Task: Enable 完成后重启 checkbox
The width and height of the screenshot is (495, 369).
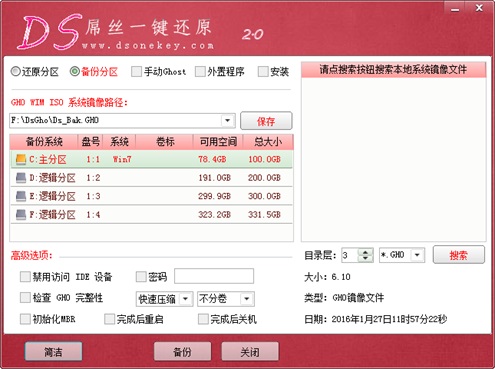Action: click(x=109, y=319)
